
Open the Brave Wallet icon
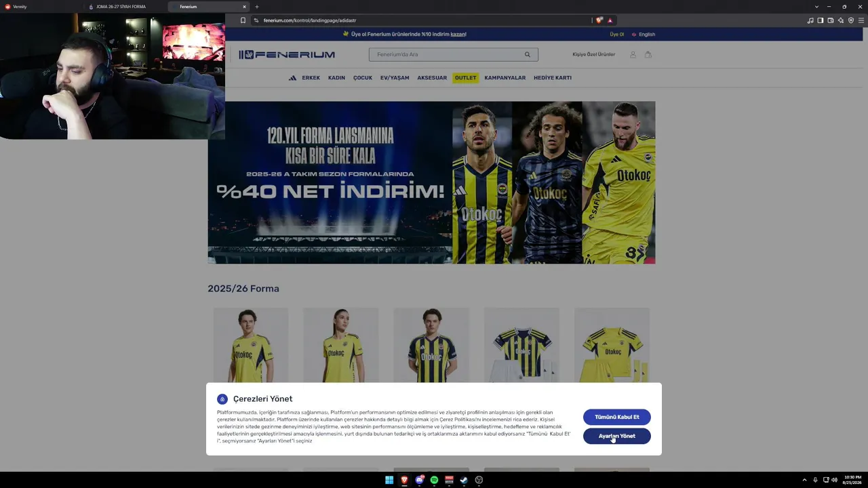click(830, 20)
